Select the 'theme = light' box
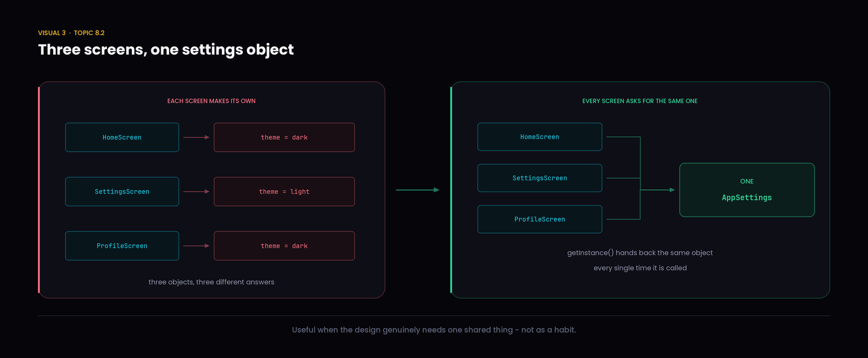The image size is (868, 358). (x=284, y=191)
